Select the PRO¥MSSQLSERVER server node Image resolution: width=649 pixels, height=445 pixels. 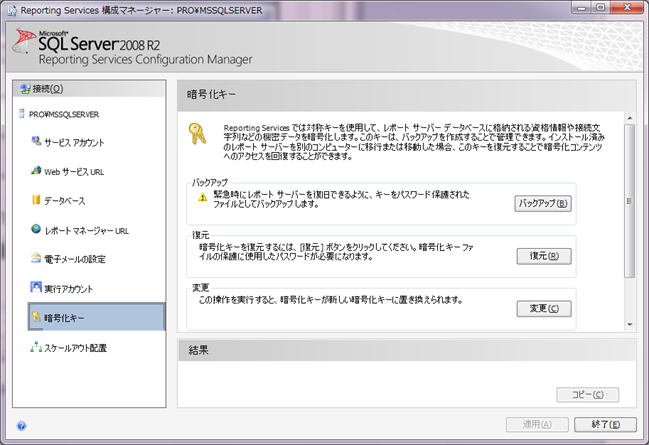pos(64,115)
